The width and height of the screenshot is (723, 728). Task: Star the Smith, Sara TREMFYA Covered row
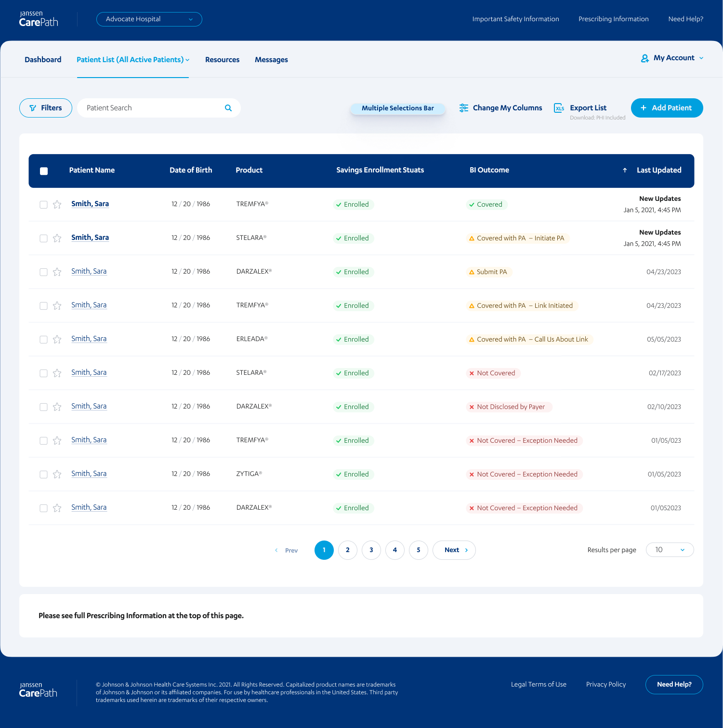(x=57, y=204)
